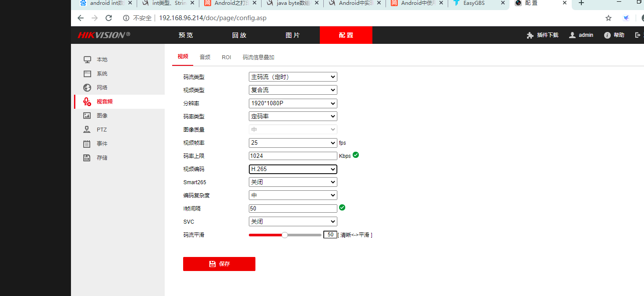Open the 视频帧率 25 fps dropdown
This screenshot has width=644, height=296.
(x=293, y=143)
